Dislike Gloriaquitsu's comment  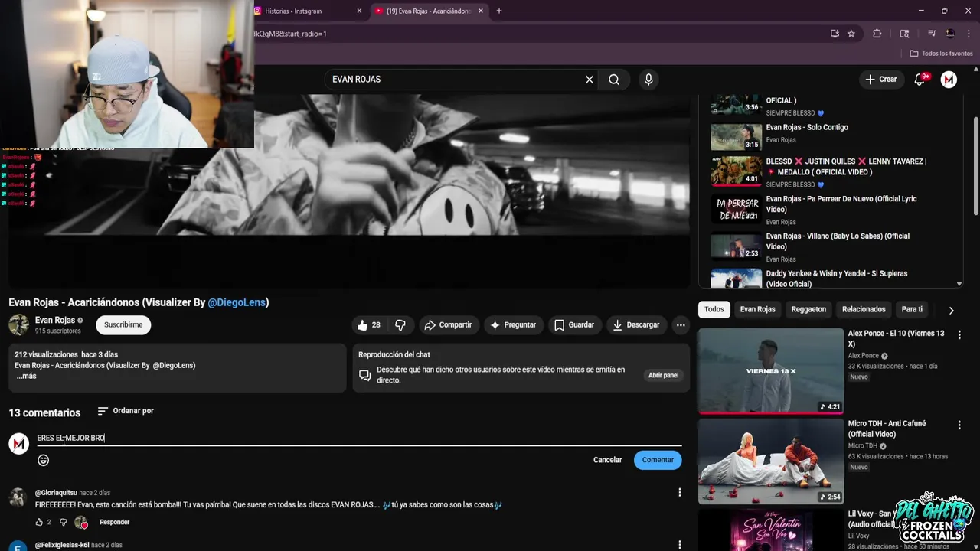click(x=63, y=522)
